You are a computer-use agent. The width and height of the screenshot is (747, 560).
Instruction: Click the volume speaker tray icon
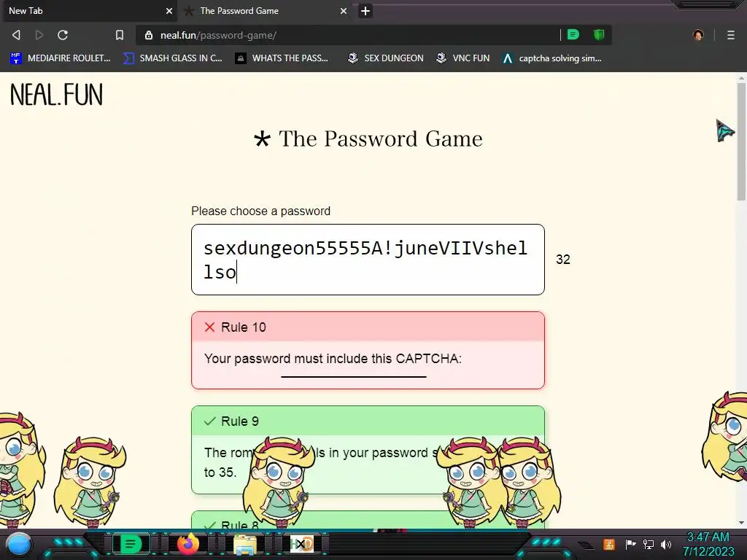coord(665,544)
